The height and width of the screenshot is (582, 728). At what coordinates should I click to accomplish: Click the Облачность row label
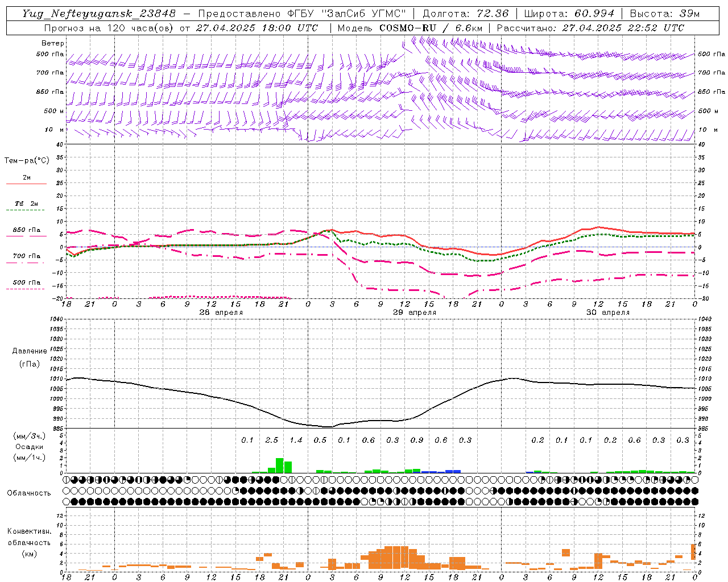[x=29, y=493]
